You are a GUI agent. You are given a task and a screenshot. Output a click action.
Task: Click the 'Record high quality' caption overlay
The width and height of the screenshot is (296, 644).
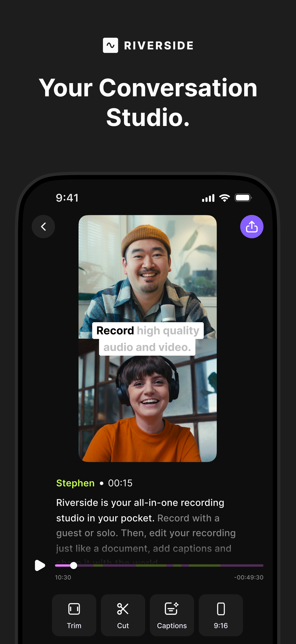coord(148,331)
